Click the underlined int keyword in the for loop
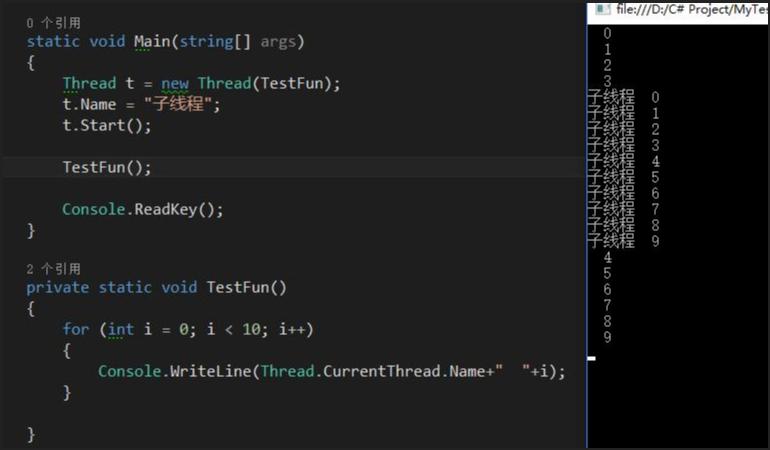 click(121, 329)
